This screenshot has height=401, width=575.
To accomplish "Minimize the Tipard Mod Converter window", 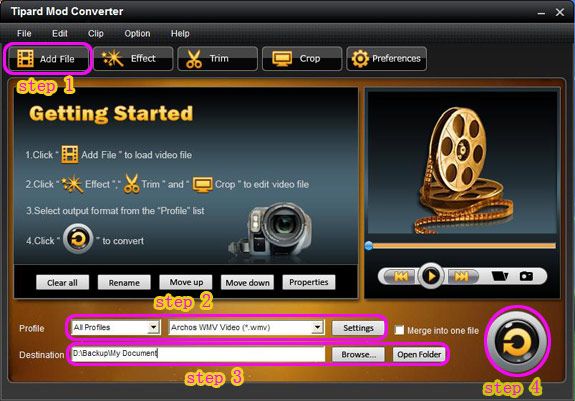I will pyautogui.click(x=541, y=13).
